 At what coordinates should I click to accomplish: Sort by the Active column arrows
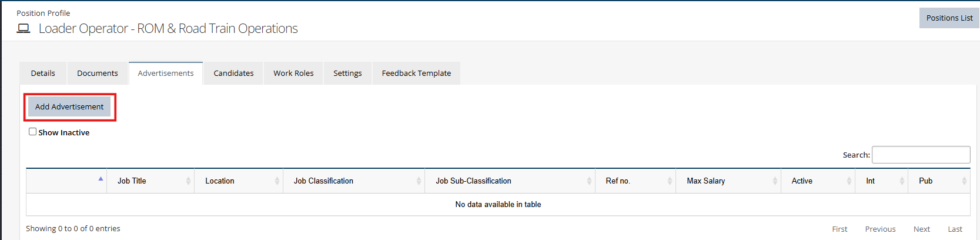(x=849, y=181)
